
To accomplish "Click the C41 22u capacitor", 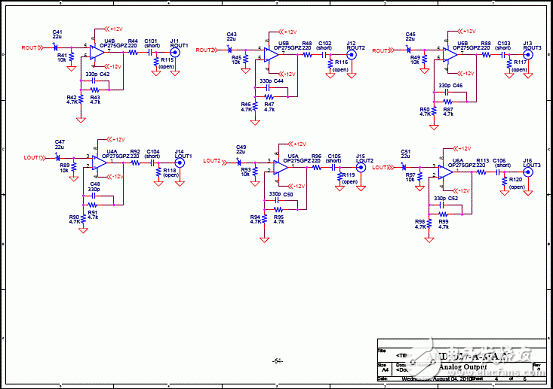I will pyautogui.click(x=55, y=47).
